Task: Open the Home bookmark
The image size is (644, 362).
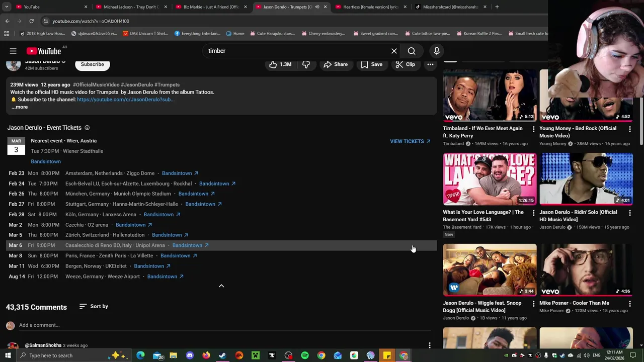Action: coord(235,34)
